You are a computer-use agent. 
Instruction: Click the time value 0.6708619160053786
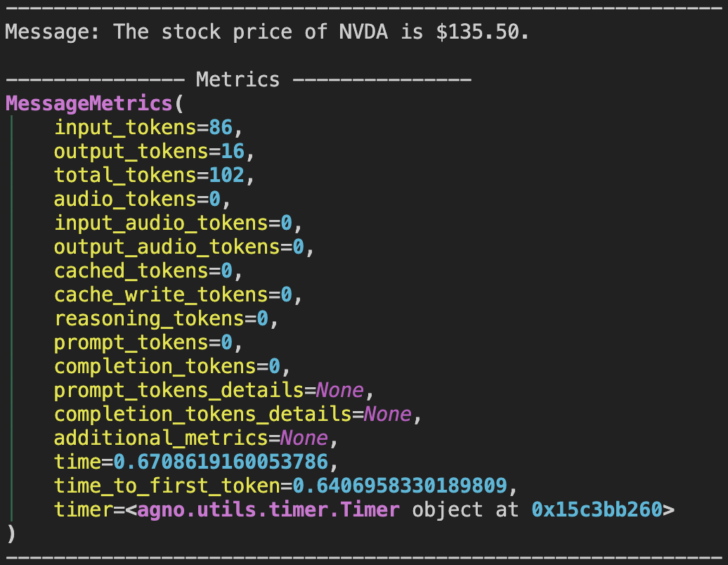(221, 462)
